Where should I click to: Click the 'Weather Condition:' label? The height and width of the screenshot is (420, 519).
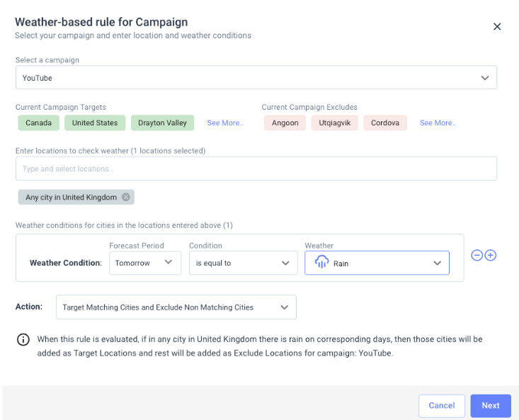[x=66, y=263]
